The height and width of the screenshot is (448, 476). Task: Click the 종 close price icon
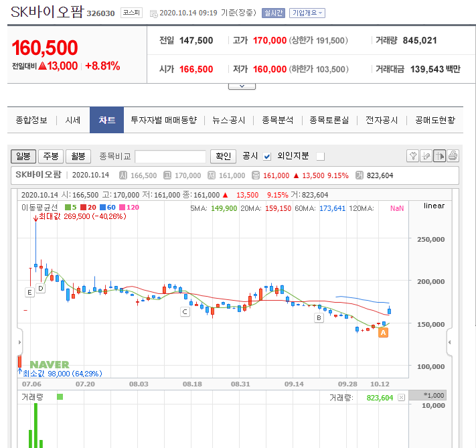[256, 175]
